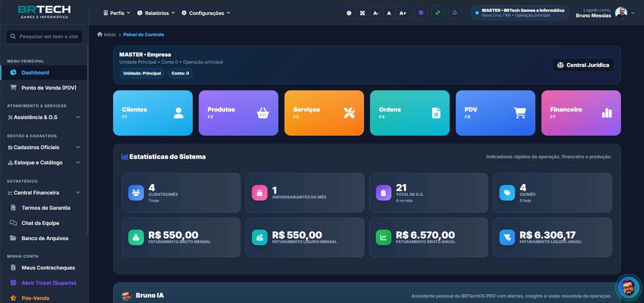Open the Ordens F4 shortcut card
The image size is (644, 303).
coord(410,113)
